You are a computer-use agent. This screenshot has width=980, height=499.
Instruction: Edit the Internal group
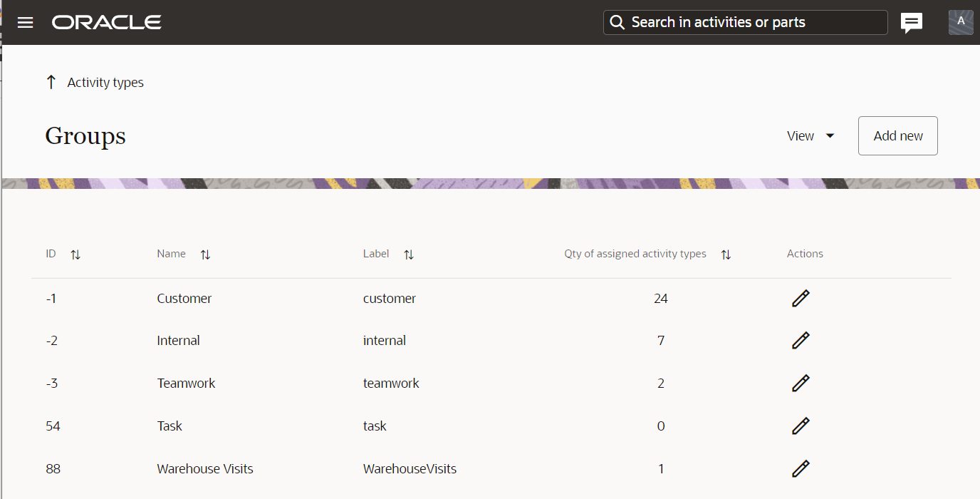(x=801, y=341)
